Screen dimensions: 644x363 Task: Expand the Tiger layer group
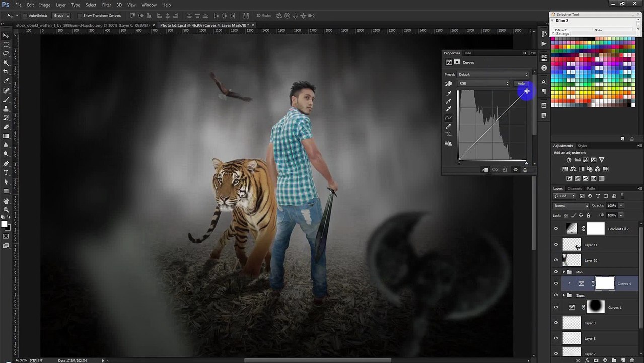563,295
